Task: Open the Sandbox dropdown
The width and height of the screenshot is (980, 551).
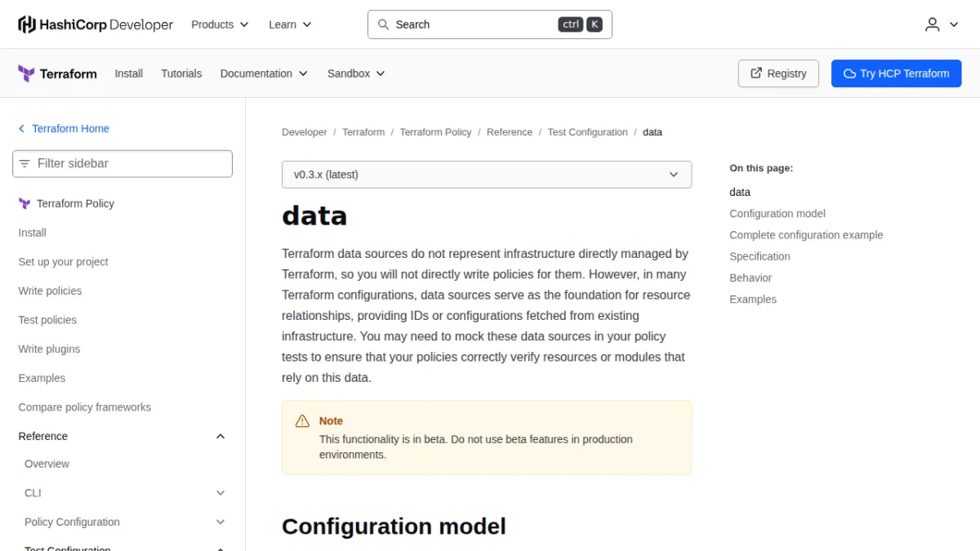Action: click(x=356, y=73)
